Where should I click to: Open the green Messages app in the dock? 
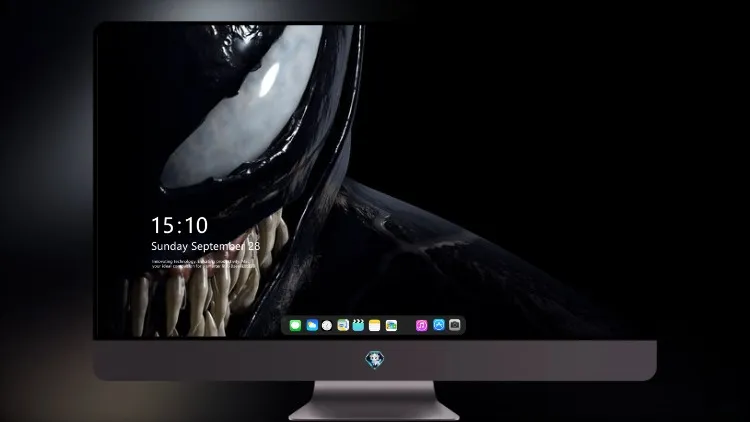[295, 325]
